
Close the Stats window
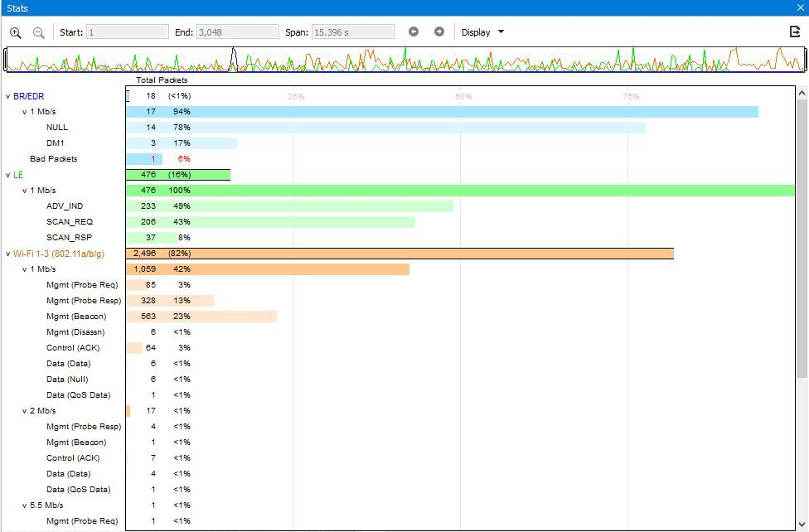pos(800,7)
